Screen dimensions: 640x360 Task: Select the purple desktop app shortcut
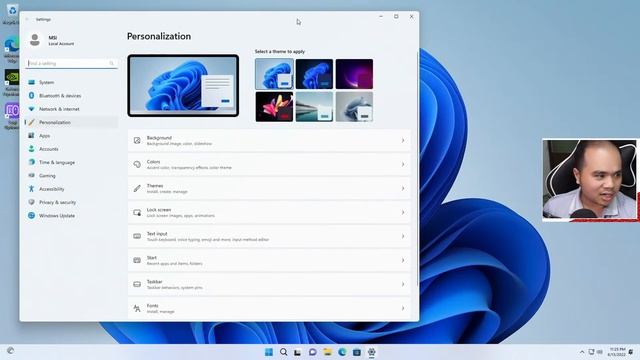click(x=11, y=116)
